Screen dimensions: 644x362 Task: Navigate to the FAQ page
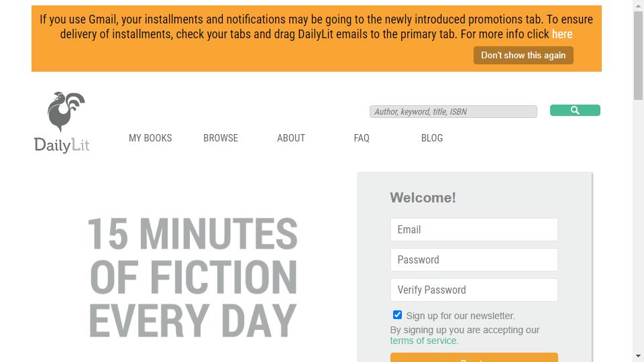[x=362, y=138]
